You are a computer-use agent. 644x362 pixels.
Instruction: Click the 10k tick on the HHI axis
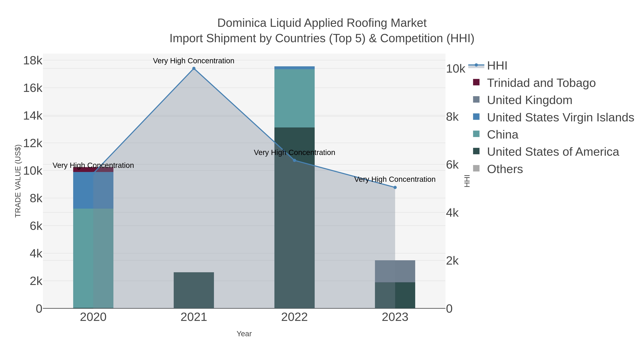click(456, 69)
